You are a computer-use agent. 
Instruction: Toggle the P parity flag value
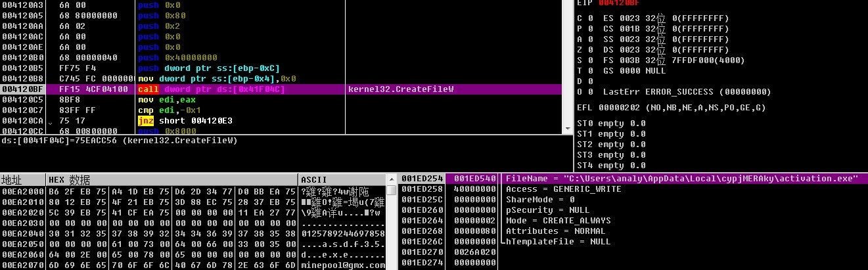coord(590,29)
